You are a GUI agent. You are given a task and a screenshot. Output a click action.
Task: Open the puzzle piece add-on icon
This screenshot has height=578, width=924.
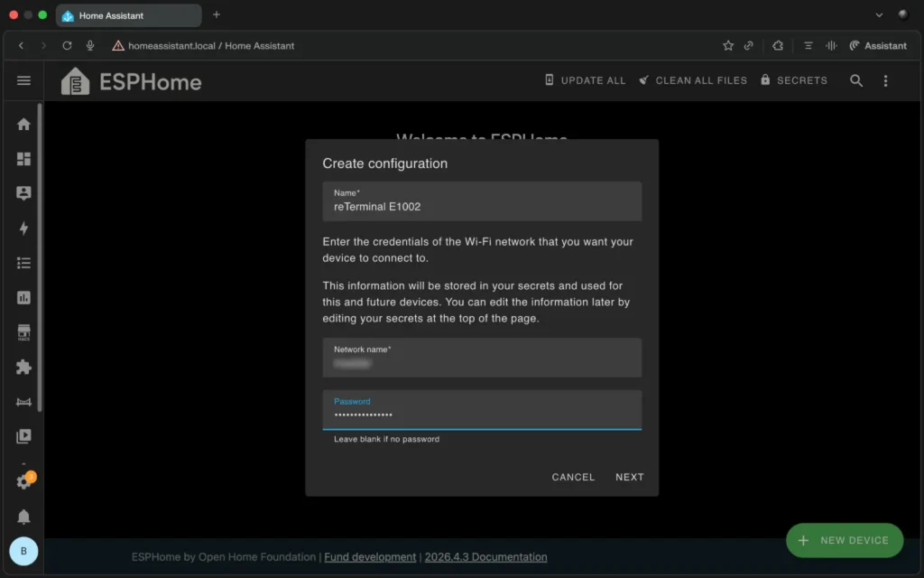(23, 367)
